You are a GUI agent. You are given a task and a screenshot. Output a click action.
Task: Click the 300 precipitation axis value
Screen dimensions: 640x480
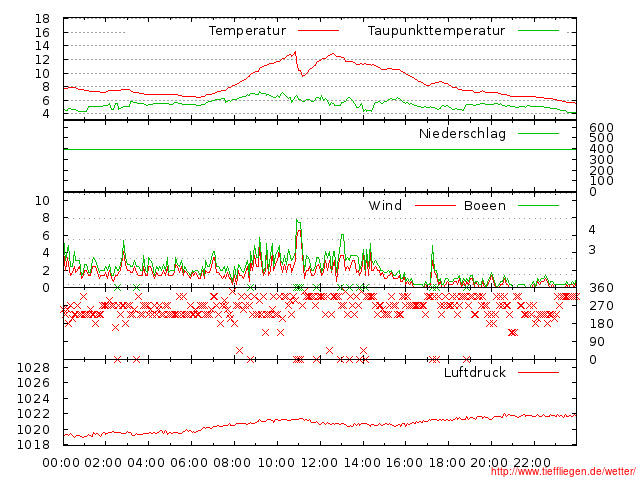pos(601,160)
